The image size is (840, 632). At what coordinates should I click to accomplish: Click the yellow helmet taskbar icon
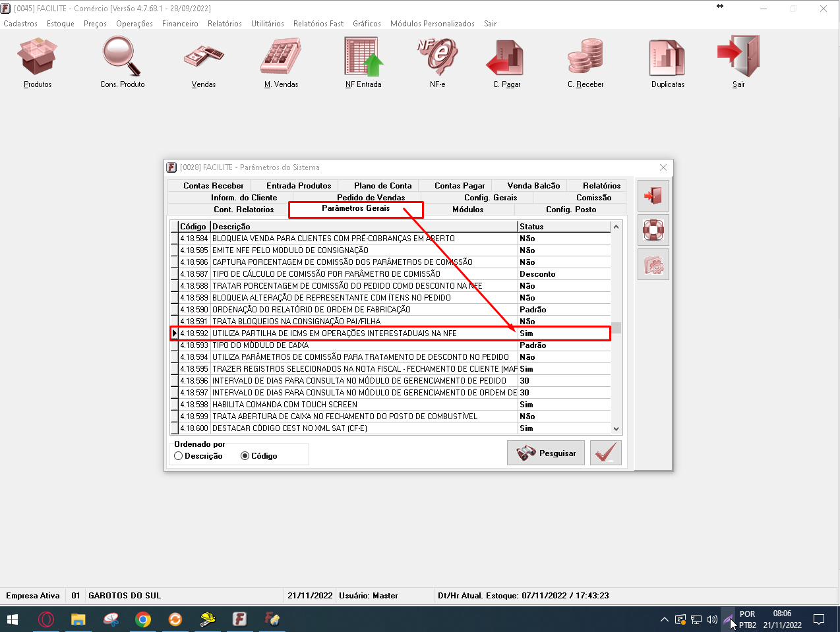[208, 619]
